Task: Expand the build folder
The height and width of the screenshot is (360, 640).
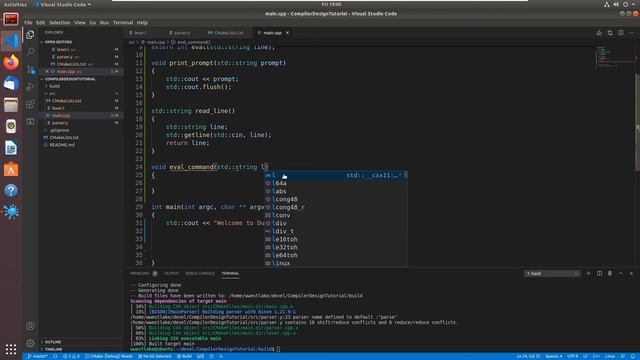Action: pyautogui.click(x=81, y=86)
